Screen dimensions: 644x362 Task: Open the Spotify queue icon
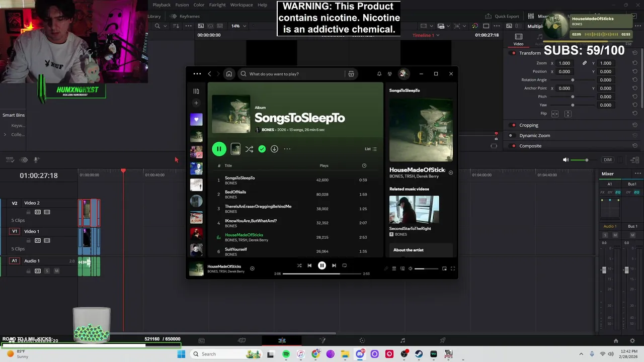[x=394, y=268]
